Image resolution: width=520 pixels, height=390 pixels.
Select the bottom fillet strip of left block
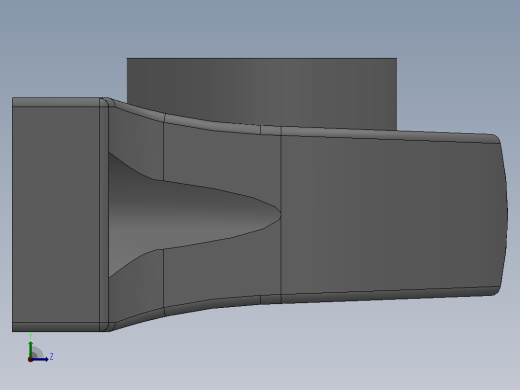[56, 327]
